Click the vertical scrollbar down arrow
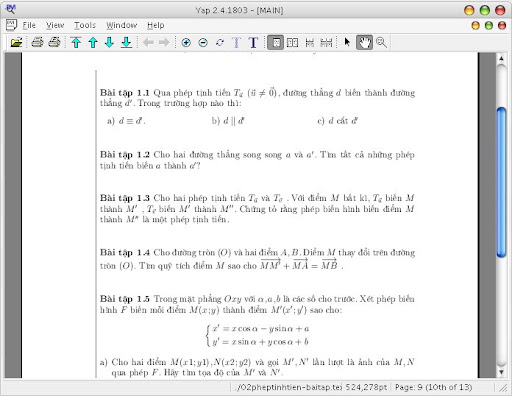The height and width of the screenshot is (396, 512). point(501,372)
